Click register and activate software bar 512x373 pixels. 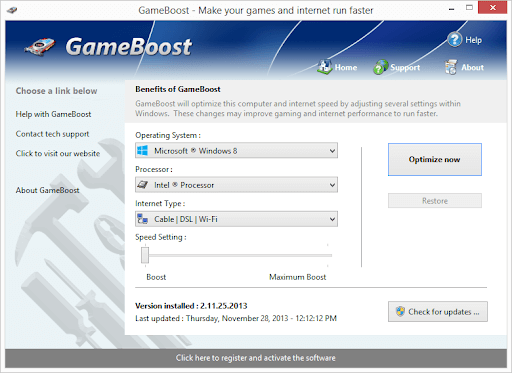(x=256, y=358)
